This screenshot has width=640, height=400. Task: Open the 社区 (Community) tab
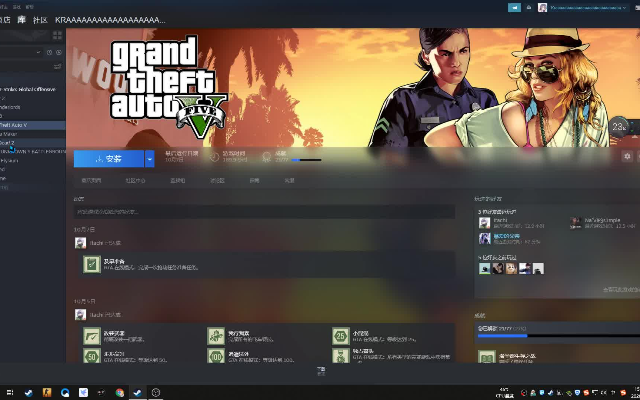40,20
